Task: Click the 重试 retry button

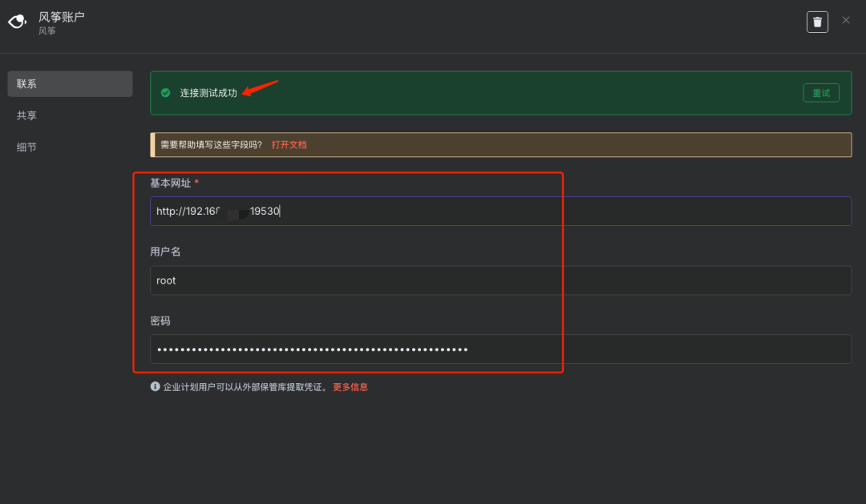Action: (x=820, y=92)
